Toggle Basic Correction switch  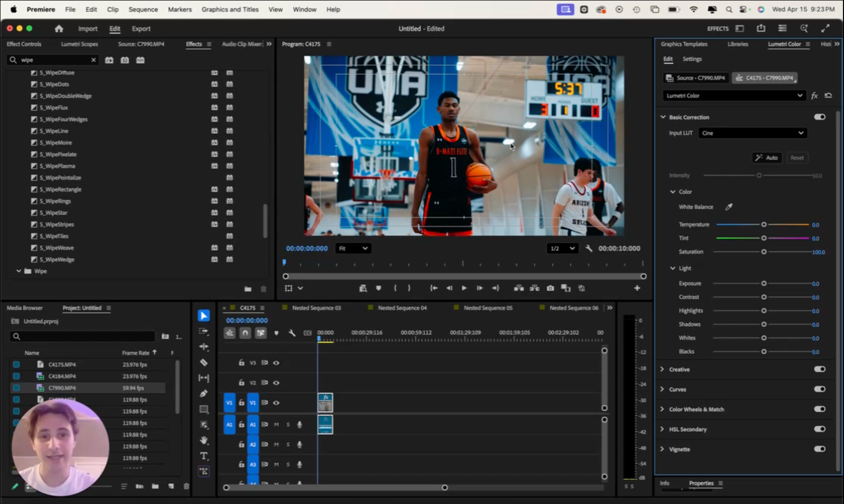point(820,117)
